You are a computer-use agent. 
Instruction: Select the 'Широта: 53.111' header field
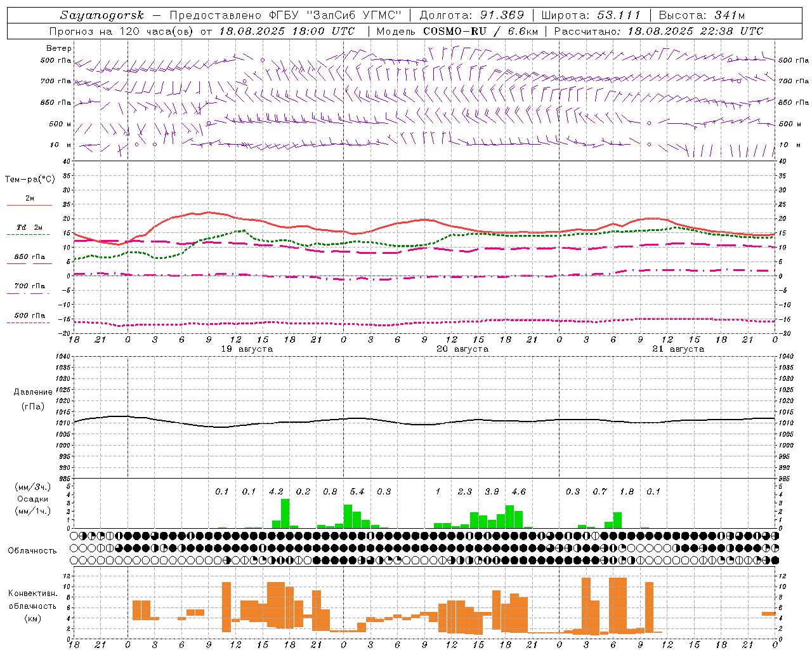click(x=591, y=15)
